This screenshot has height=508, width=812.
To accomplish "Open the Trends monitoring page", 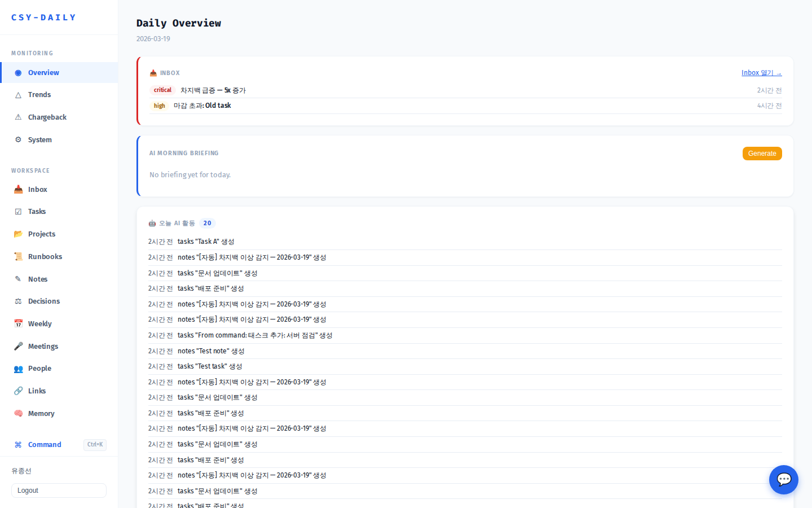I will pyautogui.click(x=39, y=95).
